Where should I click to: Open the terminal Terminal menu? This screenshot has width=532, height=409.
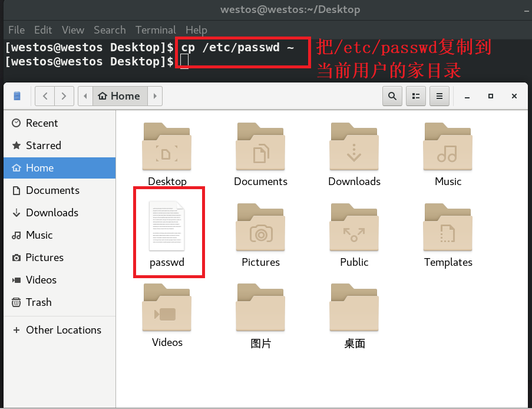(156, 30)
